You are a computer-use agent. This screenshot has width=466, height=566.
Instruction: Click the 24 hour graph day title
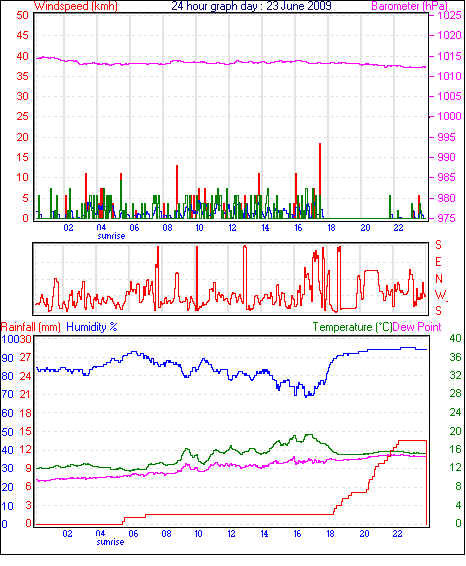coord(251,6)
